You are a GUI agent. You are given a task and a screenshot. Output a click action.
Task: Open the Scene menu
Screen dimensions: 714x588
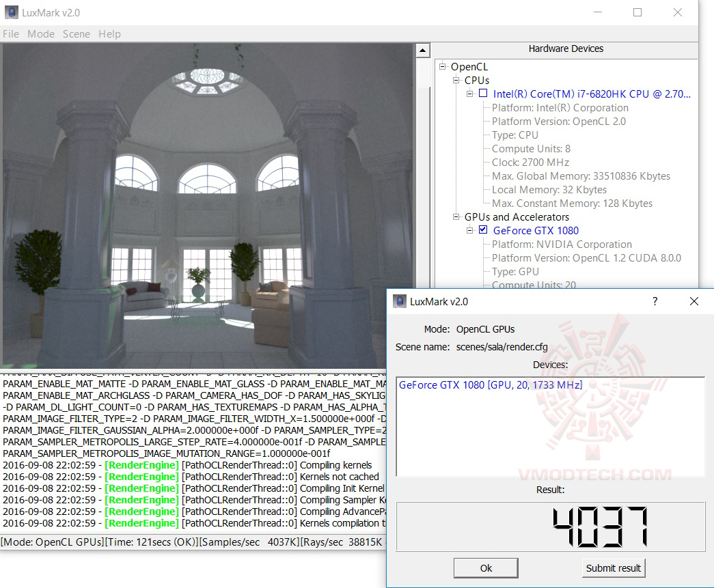[76, 34]
